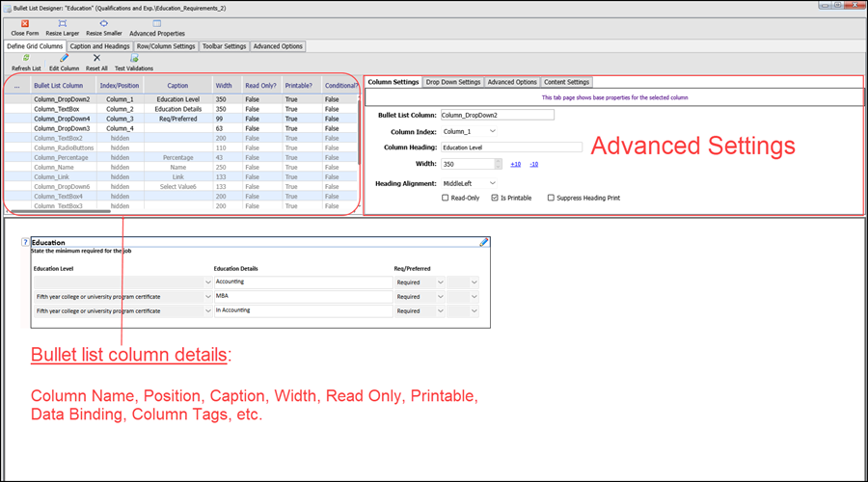
Task: Click the Index/Position column header
Action: click(x=120, y=86)
